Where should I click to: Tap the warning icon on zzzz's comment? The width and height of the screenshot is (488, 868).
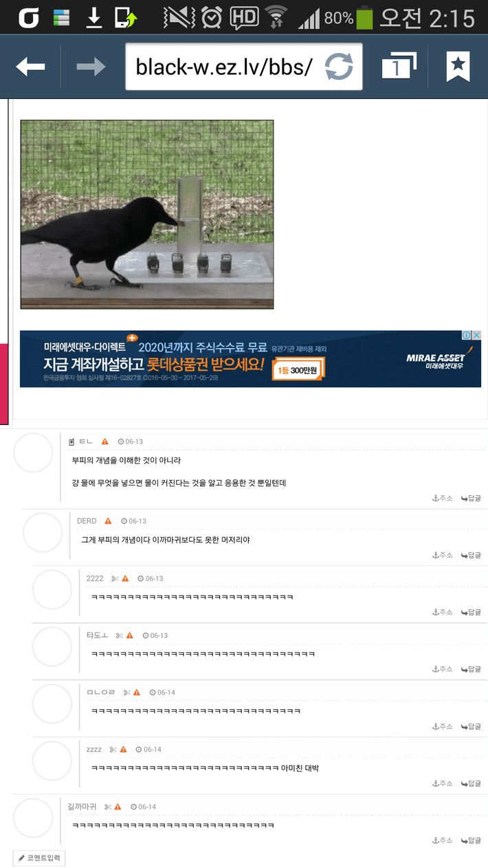124,750
